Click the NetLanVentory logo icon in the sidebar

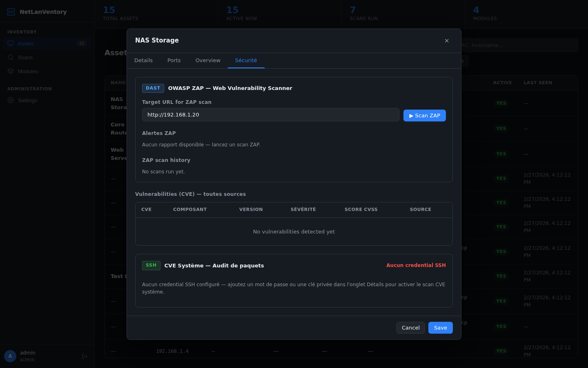11,12
